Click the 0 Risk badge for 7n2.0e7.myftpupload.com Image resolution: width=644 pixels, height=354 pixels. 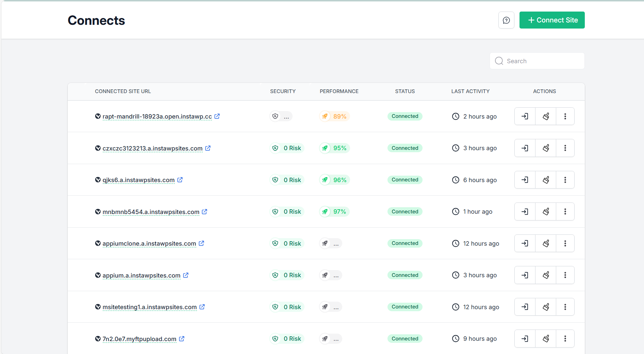(287, 339)
